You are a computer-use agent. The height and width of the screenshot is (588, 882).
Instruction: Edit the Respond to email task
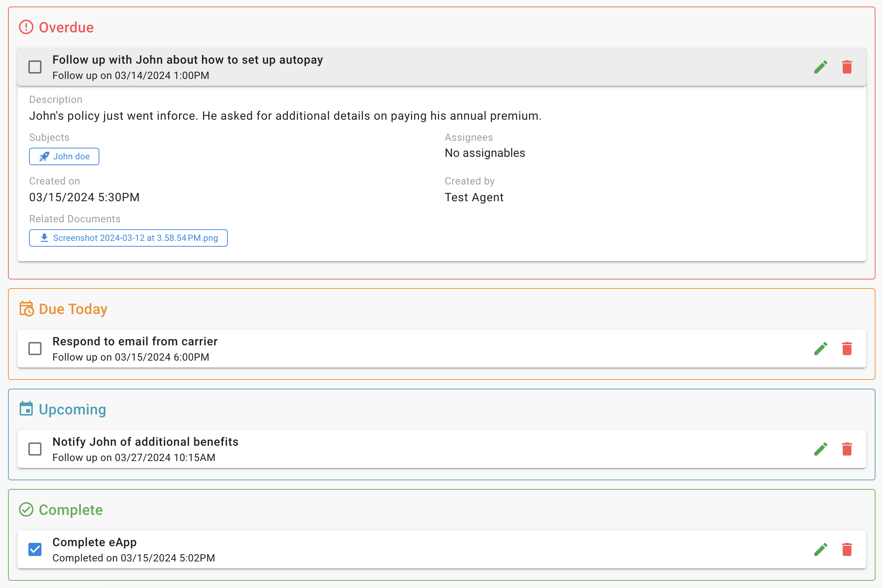tap(821, 349)
